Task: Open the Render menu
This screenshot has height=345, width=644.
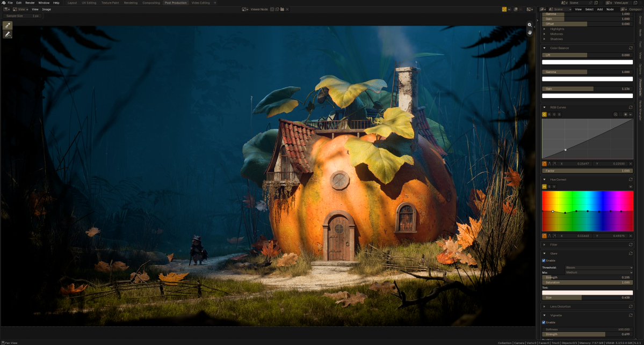Action: (30, 3)
